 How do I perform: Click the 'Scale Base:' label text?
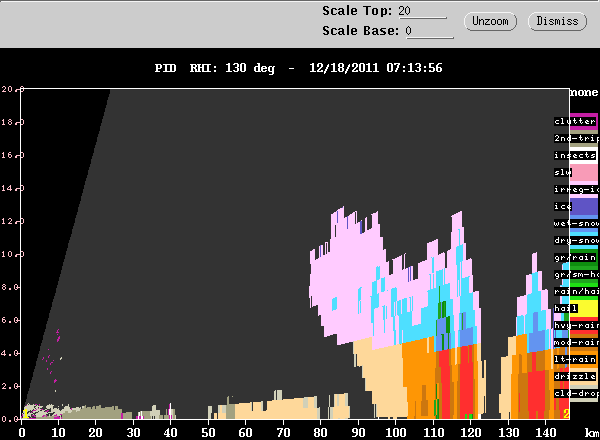click(x=360, y=31)
